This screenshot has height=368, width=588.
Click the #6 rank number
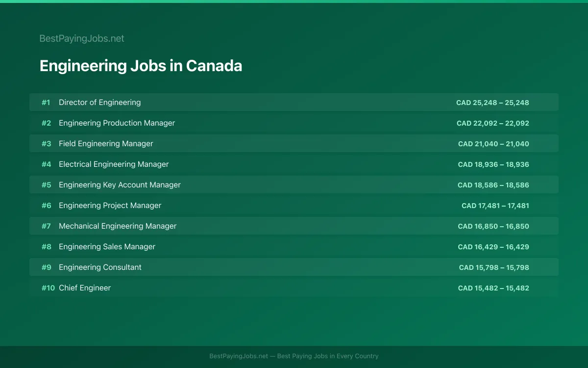[46, 206]
